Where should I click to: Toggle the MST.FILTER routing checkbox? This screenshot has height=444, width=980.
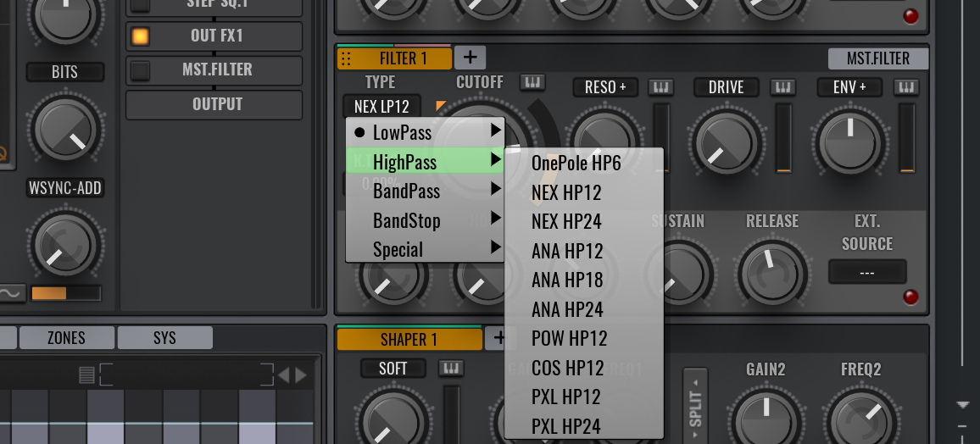point(140,70)
